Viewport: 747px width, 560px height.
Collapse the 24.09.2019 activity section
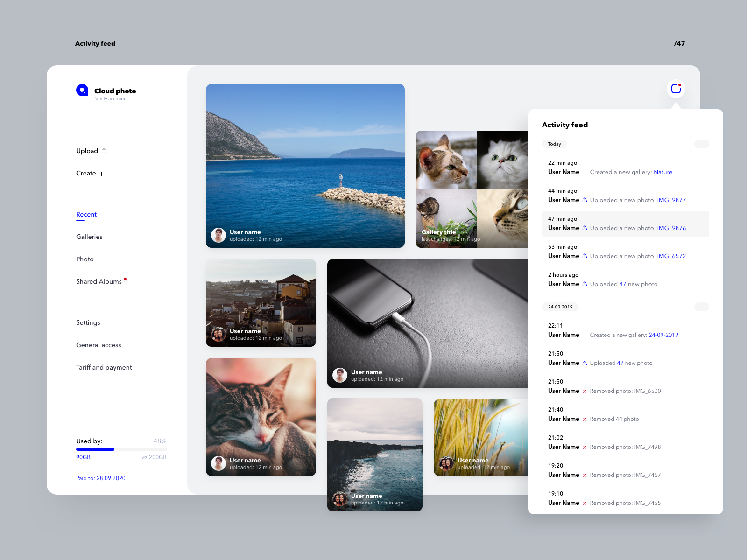coord(701,307)
